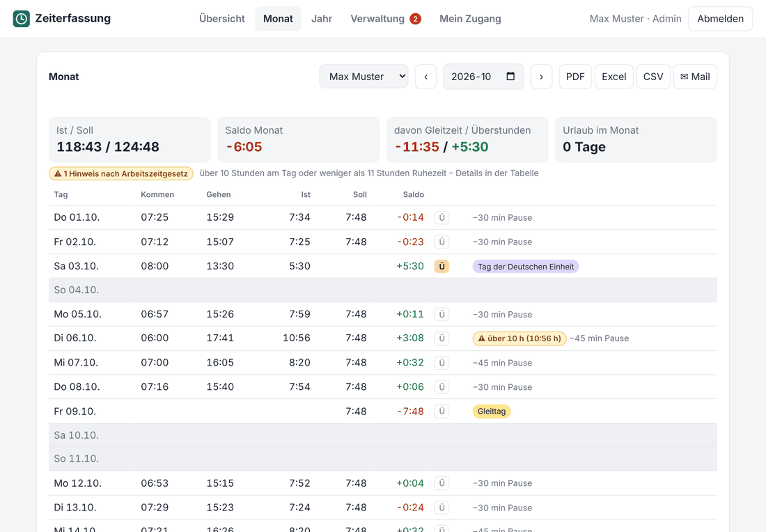Click the Max Muster · Admin user label
Viewport: 766px width, 532px height.
[635, 19]
